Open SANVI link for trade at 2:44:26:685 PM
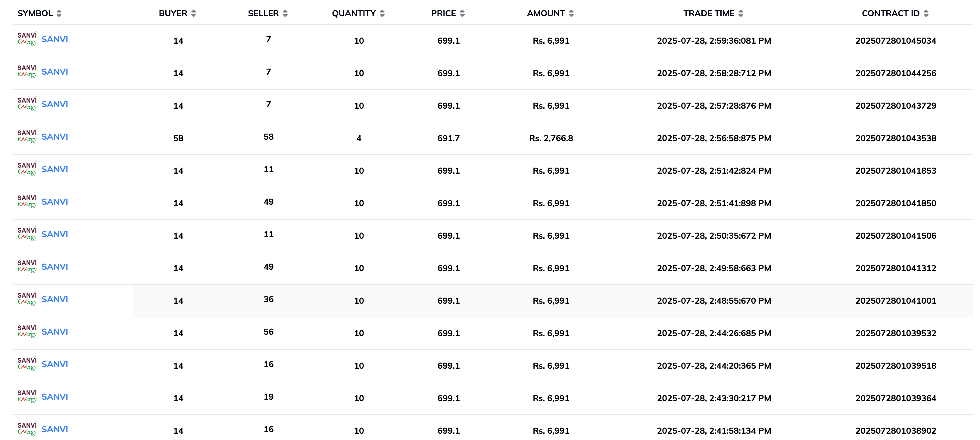Screen dimensions: 980x440 (55, 332)
